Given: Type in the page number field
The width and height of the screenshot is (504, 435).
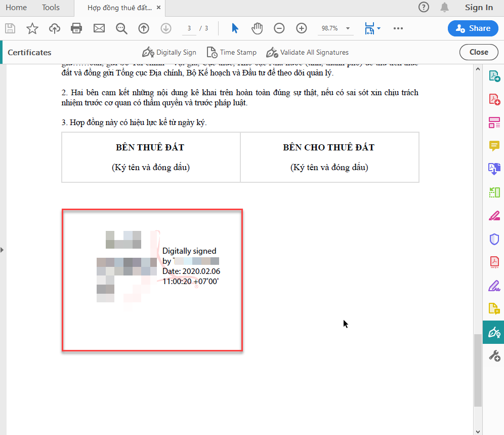Looking at the screenshot, I should point(189,28).
